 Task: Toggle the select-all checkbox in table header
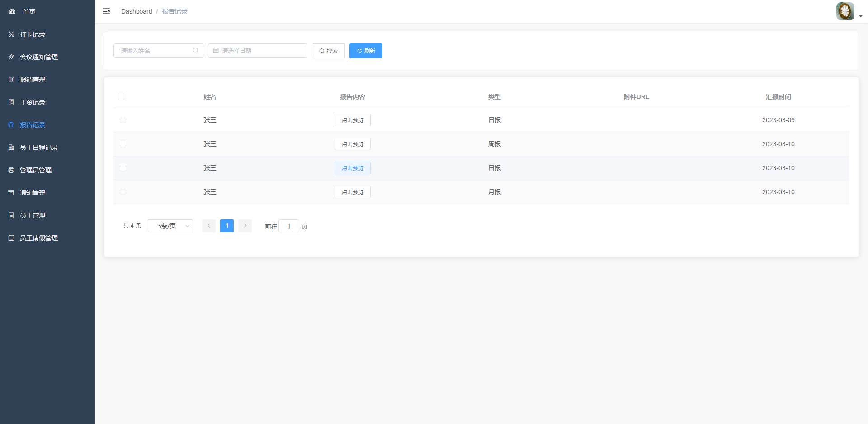click(121, 97)
